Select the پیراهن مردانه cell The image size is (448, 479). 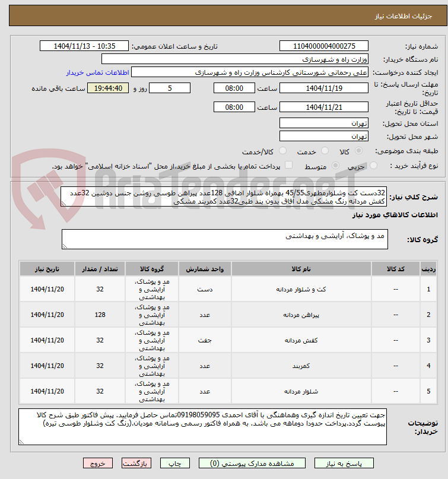coord(301,315)
